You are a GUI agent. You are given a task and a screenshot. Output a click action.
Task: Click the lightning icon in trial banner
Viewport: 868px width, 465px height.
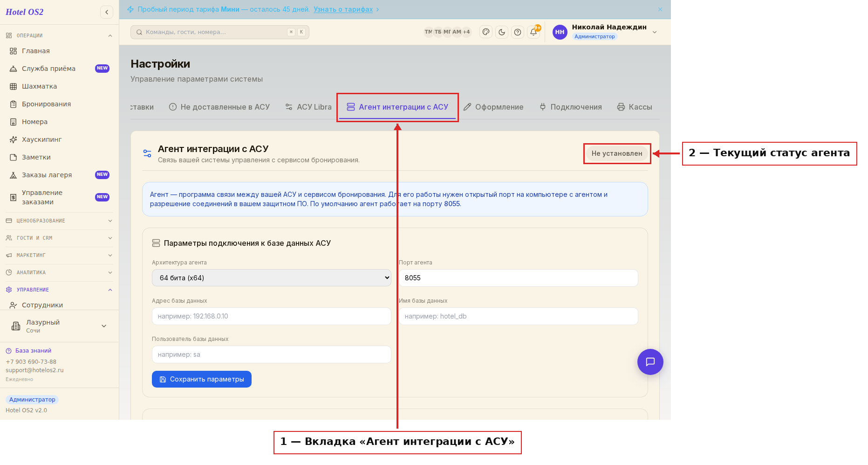[x=130, y=9]
